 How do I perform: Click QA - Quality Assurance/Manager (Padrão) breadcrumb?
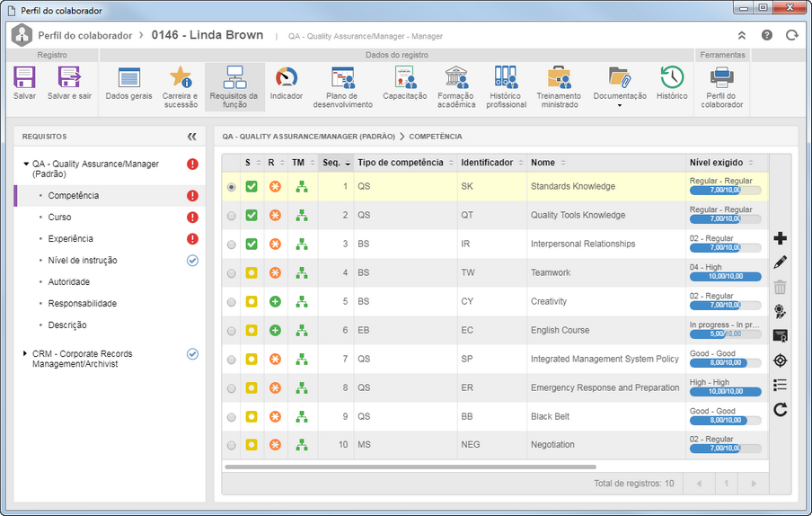point(309,137)
